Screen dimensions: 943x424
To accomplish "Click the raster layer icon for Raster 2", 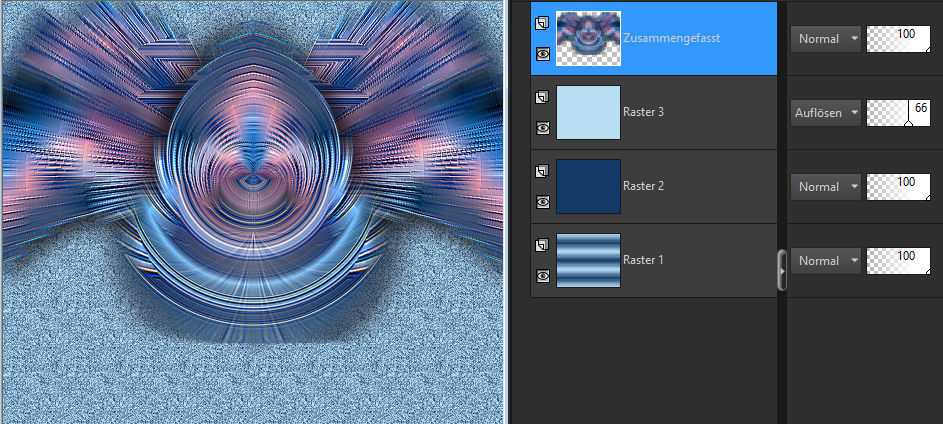I will pos(542,171).
